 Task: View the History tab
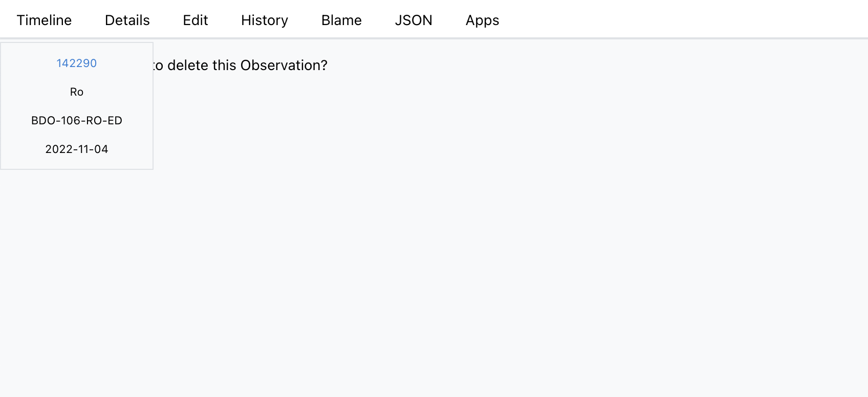[x=264, y=20]
